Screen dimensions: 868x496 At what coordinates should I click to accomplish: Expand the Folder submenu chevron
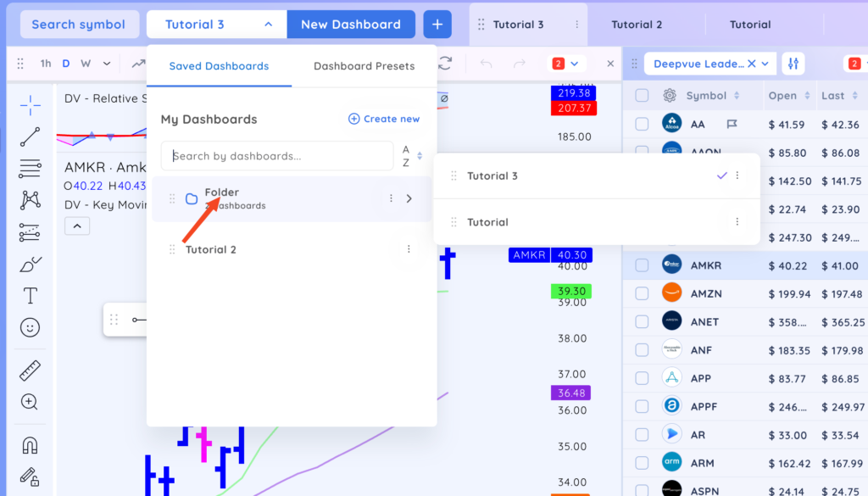point(409,198)
